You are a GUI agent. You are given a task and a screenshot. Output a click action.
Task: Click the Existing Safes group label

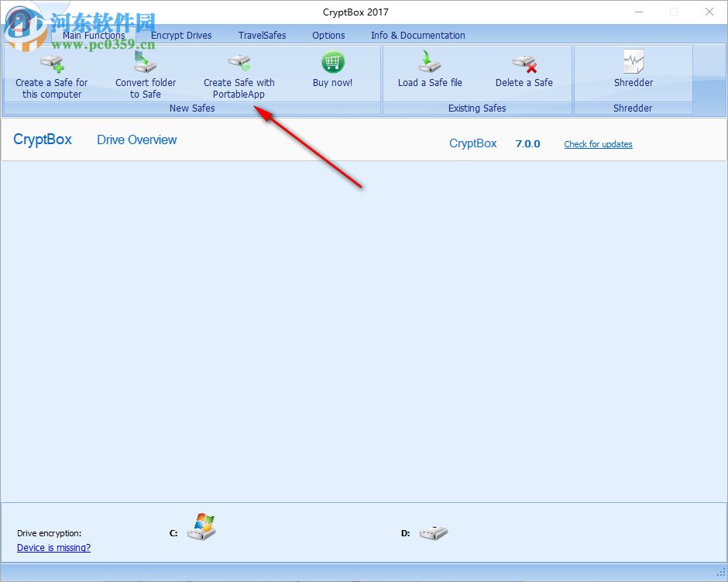click(x=477, y=108)
